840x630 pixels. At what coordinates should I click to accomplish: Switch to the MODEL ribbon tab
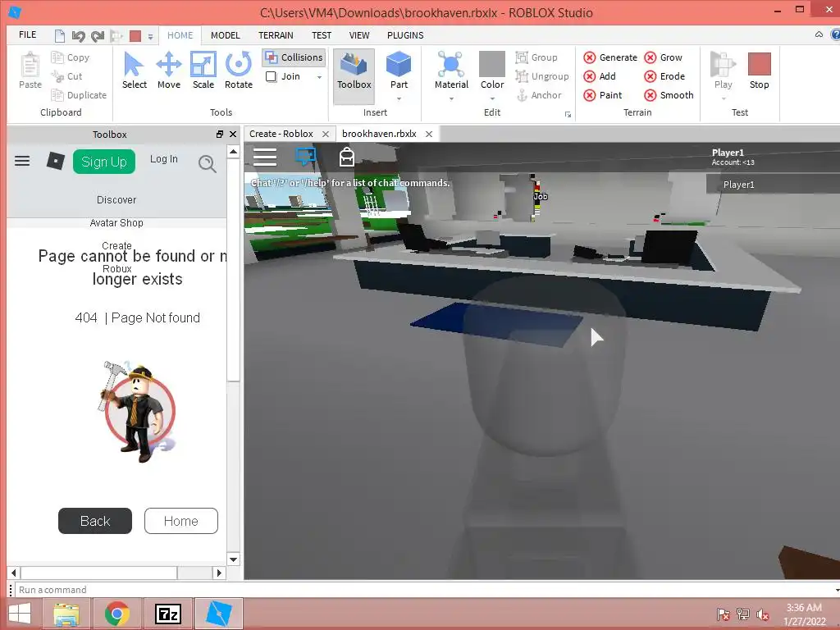[225, 35]
